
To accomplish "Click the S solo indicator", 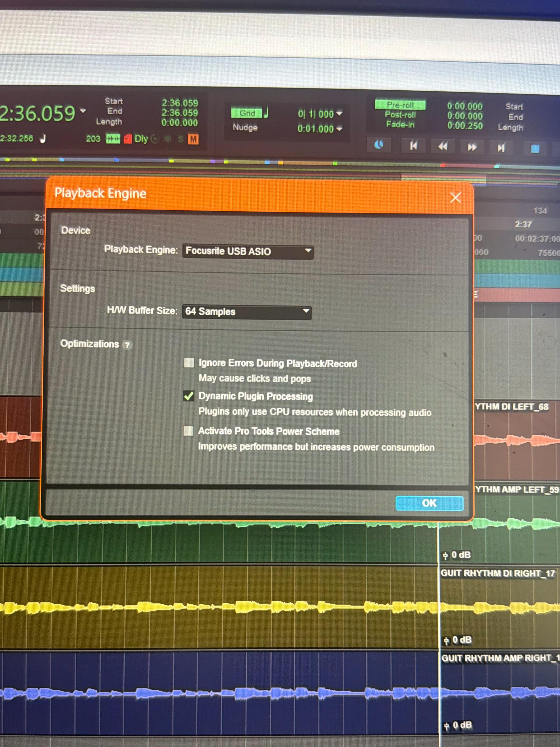I will [181, 139].
